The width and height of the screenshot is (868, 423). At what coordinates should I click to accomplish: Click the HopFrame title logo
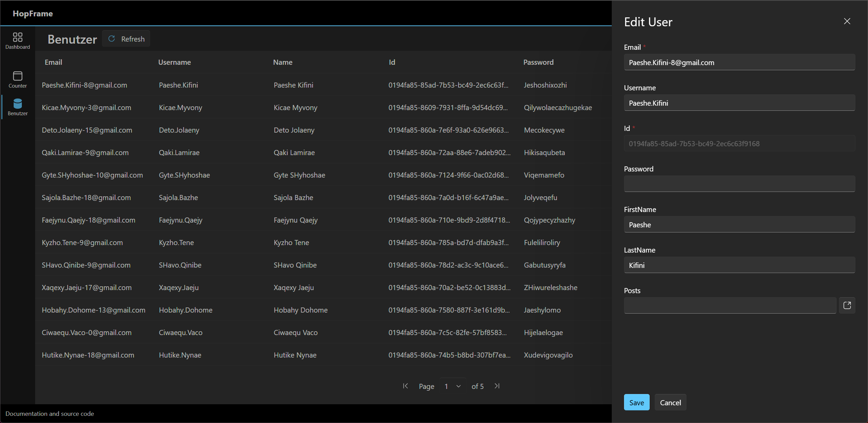click(33, 14)
